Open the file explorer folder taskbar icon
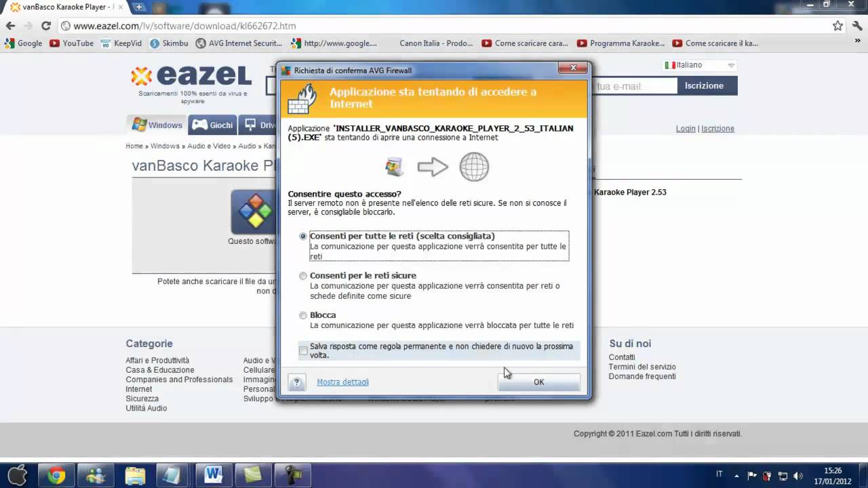The height and width of the screenshot is (488, 868). [135, 475]
